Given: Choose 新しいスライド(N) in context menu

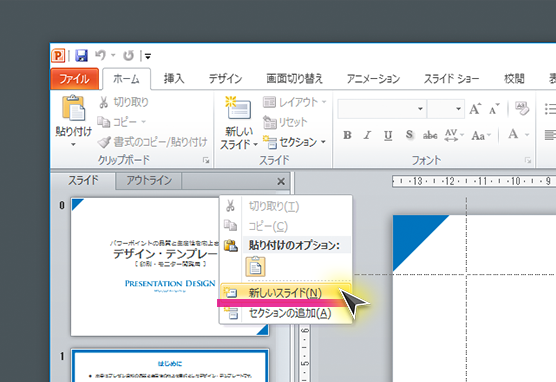Looking at the screenshot, I should click(x=286, y=293).
